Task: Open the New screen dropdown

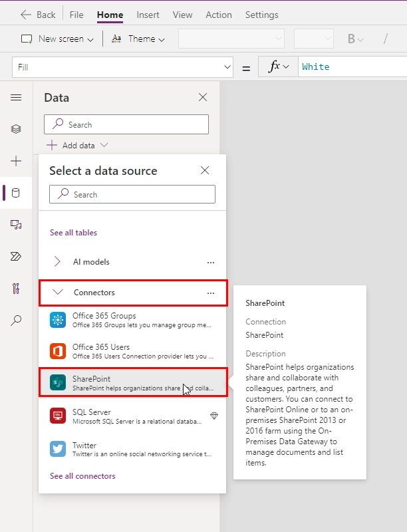Action: pos(57,39)
